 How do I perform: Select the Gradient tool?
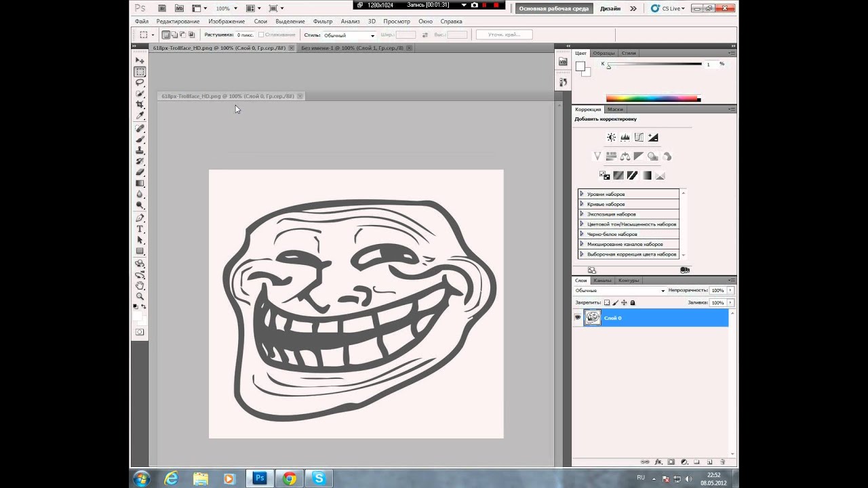(x=140, y=183)
